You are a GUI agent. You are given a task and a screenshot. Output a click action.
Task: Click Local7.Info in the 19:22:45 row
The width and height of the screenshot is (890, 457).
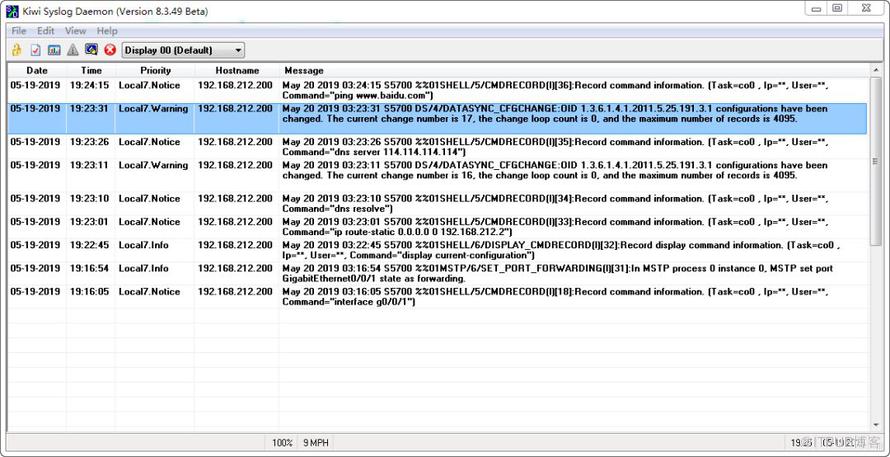tap(143, 245)
